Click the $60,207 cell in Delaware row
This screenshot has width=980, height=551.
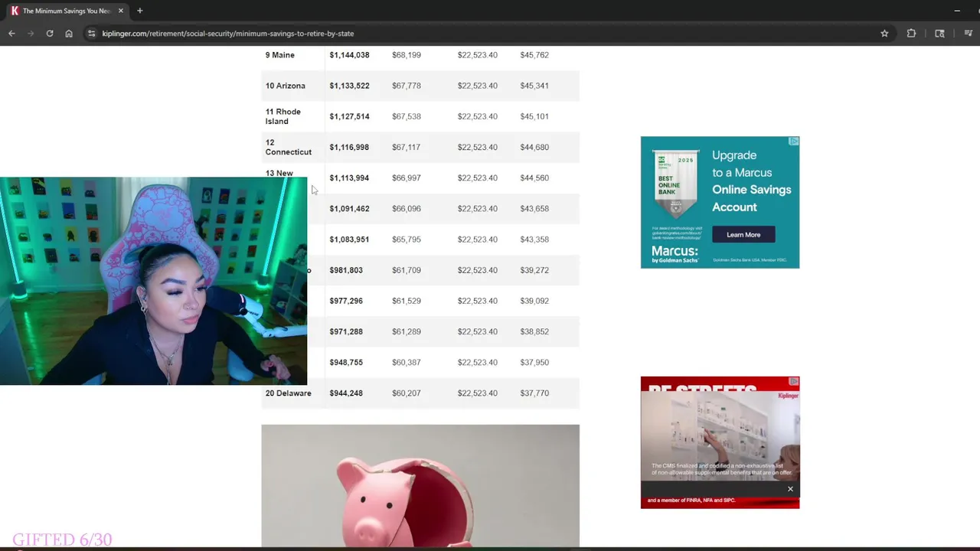point(407,393)
